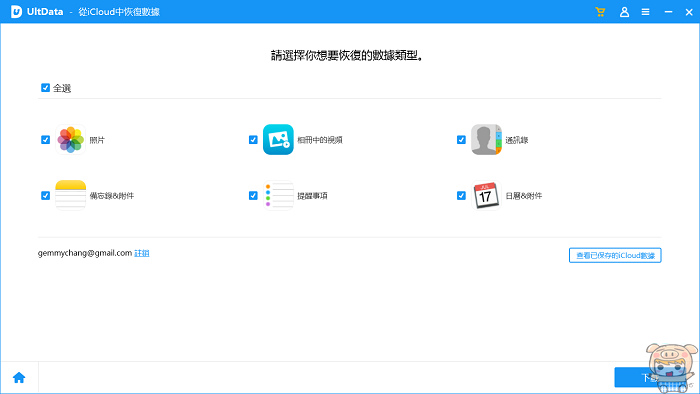Open 查看已保存的iCloud數據 button
This screenshot has width=700, height=394.
pyautogui.click(x=615, y=255)
